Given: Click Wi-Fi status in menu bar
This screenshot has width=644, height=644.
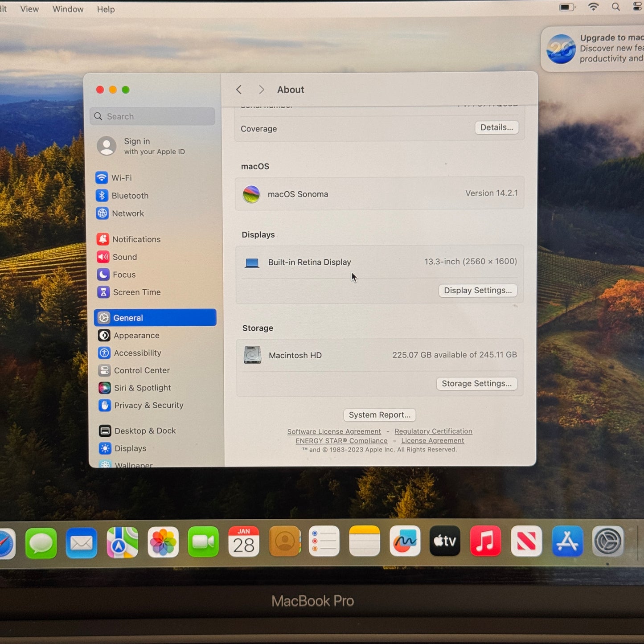Looking at the screenshot, I should pos(593,7).
